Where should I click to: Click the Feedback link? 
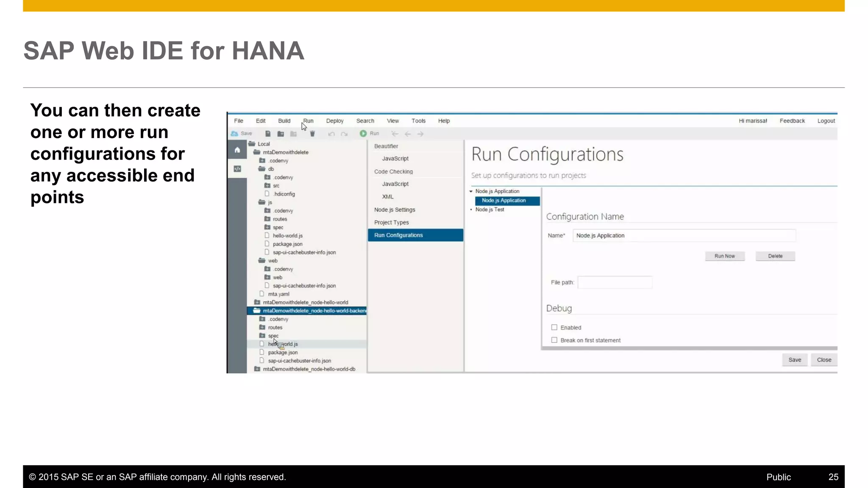tap(792, 121)
